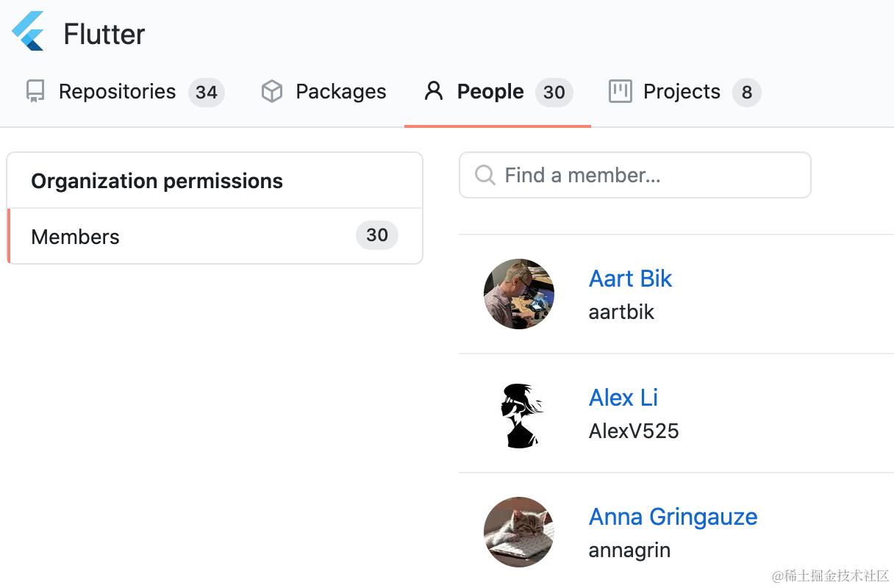Click the Flutter organization name

(104, 34)
